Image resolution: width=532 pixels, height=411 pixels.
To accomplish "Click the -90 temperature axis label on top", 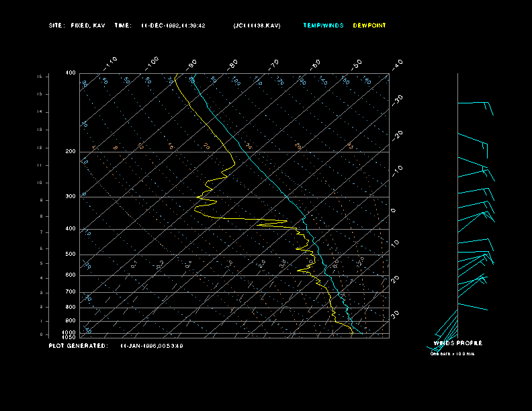I will pyautogui.click(x=192, y=64).
